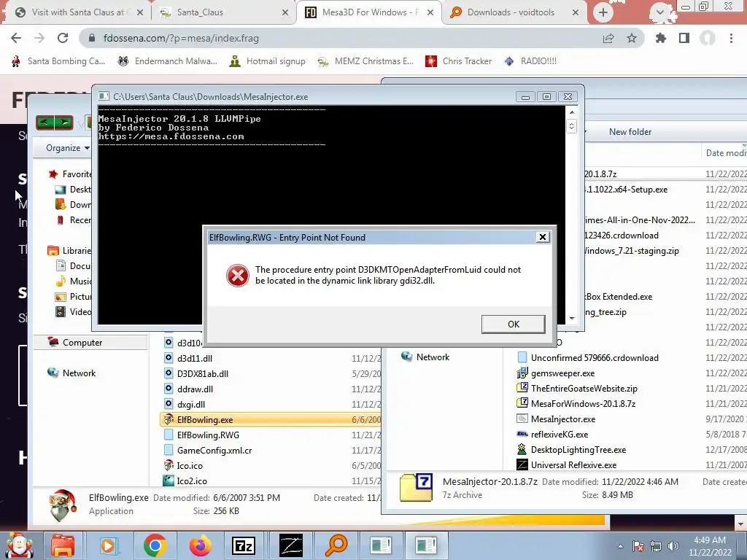Select TheEntireGoatseWebsite.zip file
The width and height of the screenshot is (747, 560).
tap(584, 388)
